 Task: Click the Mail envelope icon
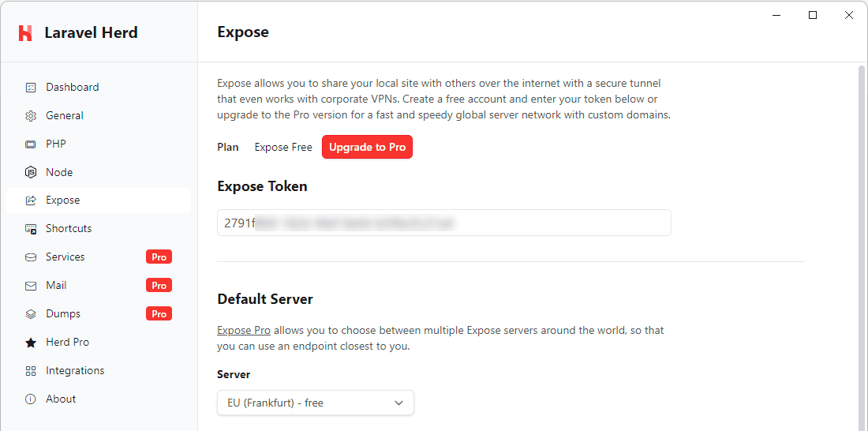[x=31, y=286]
